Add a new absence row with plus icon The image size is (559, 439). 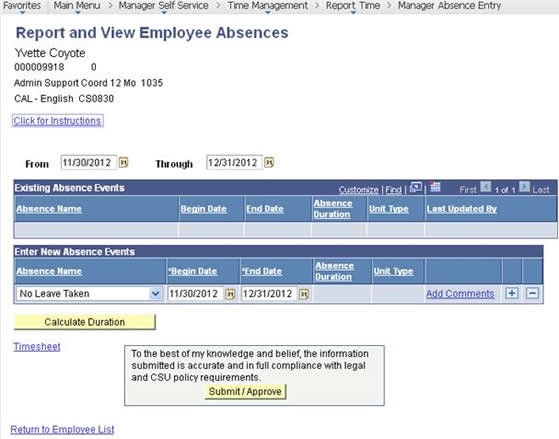tap(512, 293)
